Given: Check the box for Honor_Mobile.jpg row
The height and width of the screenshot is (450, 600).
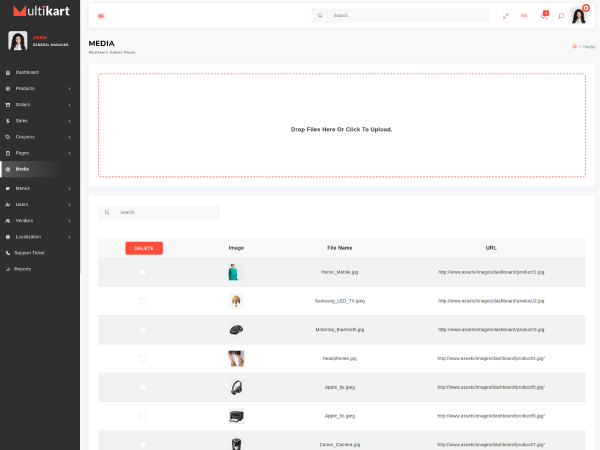Looking at the screenshot, I should tap(143, 272).
